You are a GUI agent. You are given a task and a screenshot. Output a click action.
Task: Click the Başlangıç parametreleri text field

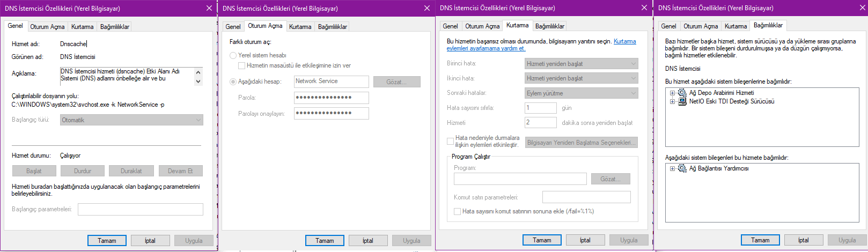pyautogui.click(x=140, y=209)
